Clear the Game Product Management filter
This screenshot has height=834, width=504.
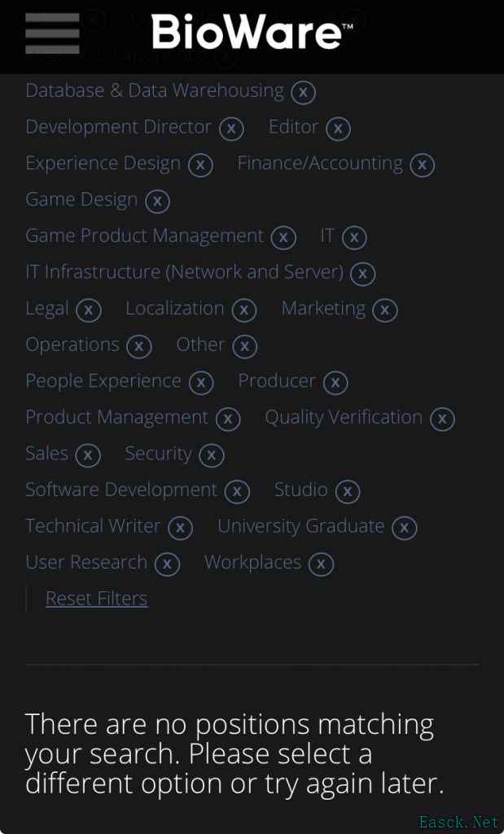[283, 238]
